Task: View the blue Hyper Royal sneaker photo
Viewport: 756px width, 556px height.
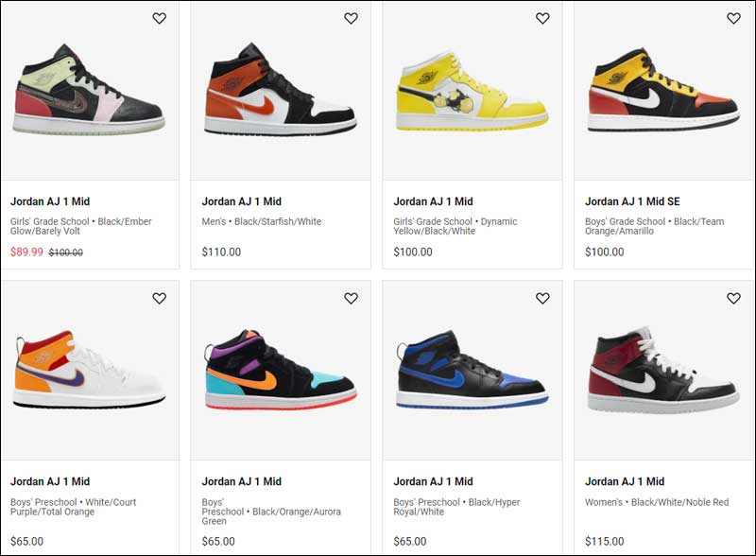Action: (x=472, y=370)
